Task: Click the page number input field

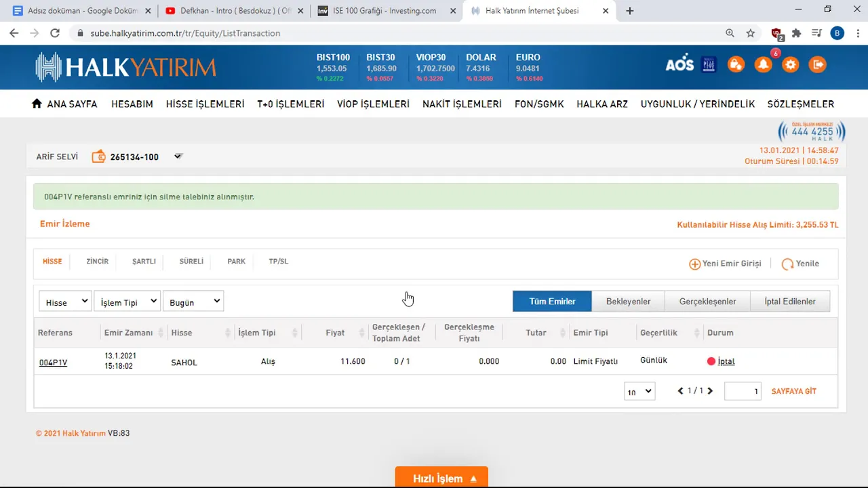Action: tap(743, 391)
